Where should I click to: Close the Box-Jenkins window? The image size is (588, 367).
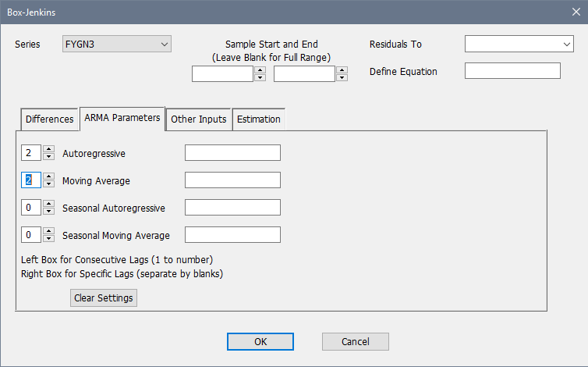tap(576, 12)
